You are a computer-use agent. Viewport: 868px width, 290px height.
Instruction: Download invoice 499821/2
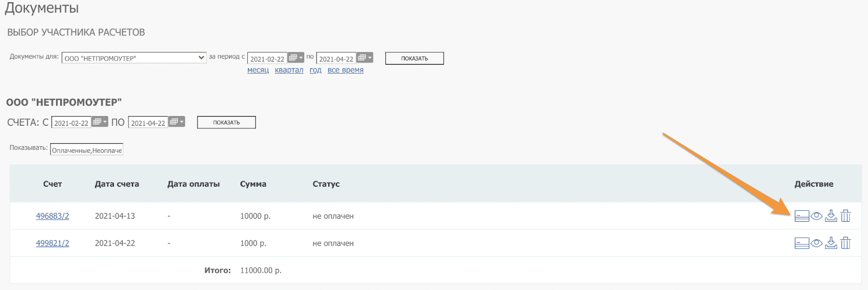click(x=831, y=243)
